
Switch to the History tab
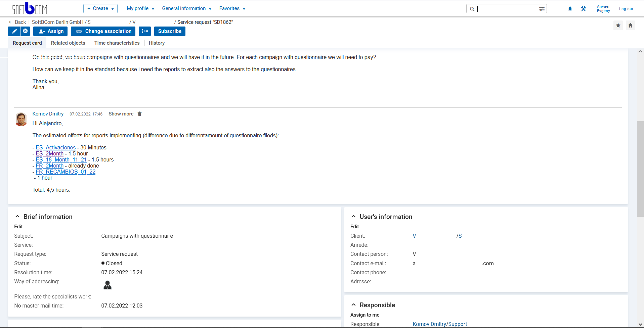point(156,43)
